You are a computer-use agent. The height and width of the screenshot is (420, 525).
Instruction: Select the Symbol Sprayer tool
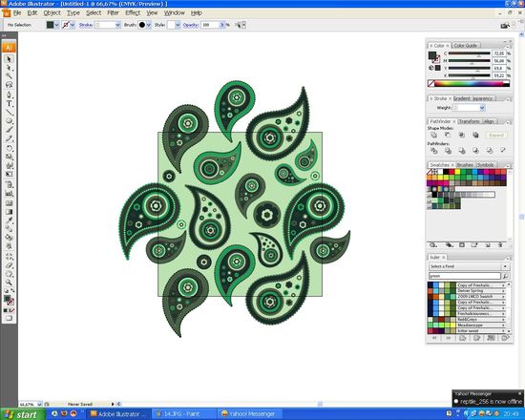[x=9, y=184]
